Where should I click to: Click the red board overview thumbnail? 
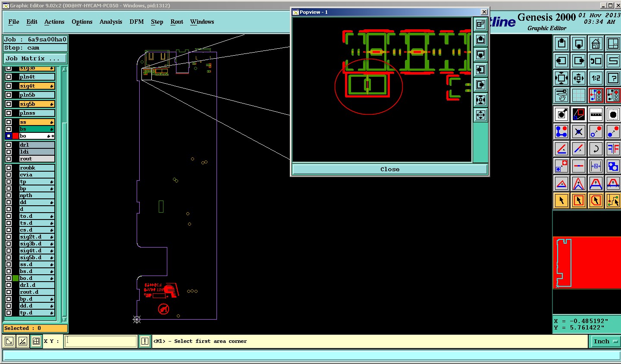[586, 263]
